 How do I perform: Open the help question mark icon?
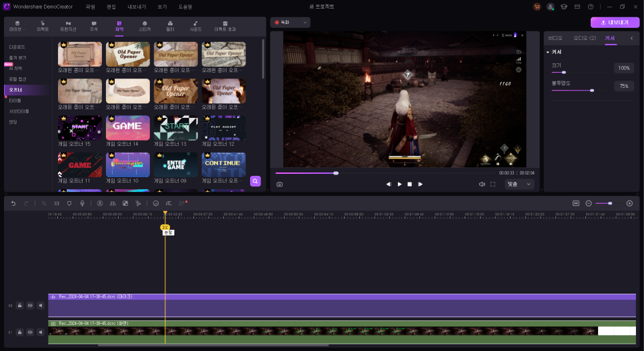[591, 7]
